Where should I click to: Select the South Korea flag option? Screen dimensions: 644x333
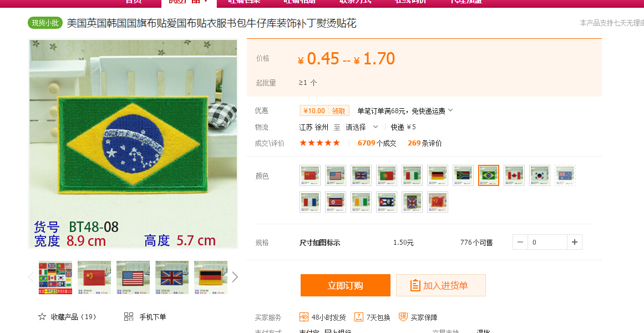540,175
